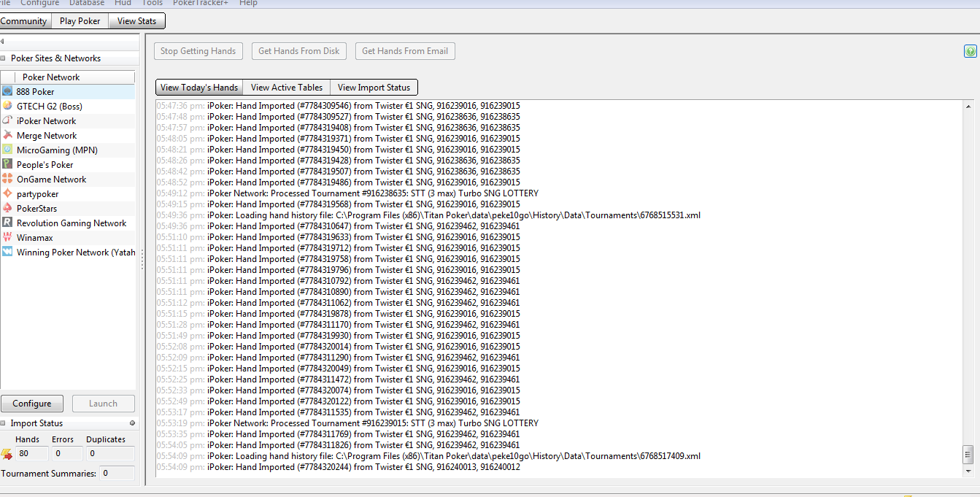Open the Database menu
The width and height of the screenshot is (980, 497).
[x=87, y=3]
